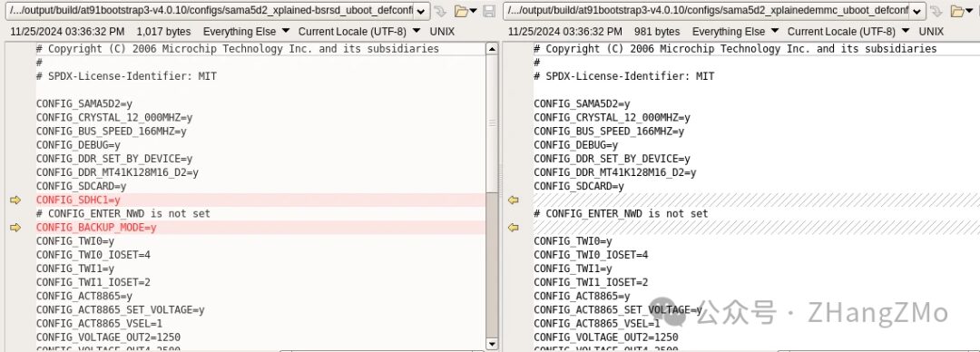Click left pane CONFIG_TWI1_IOSET=2 line
Screen dimensions: 980x352
point(93,283)
